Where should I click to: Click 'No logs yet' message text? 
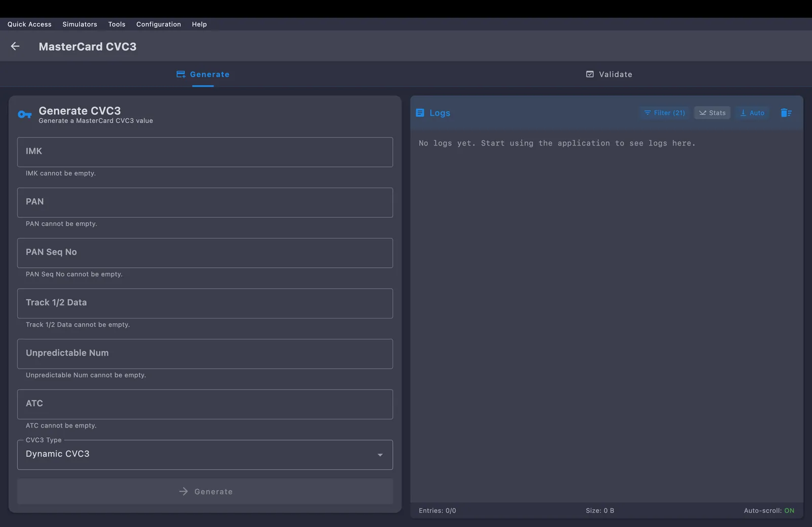point(557,144)
